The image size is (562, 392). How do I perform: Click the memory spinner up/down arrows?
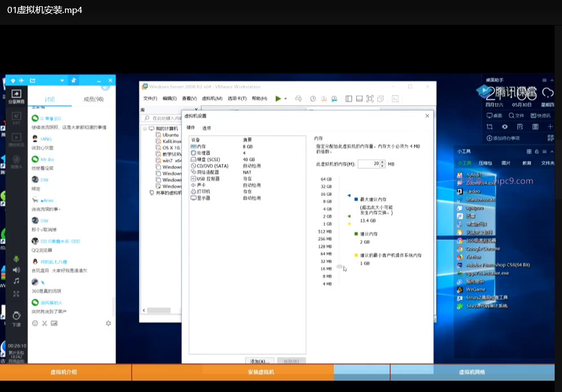click(382, 164)
